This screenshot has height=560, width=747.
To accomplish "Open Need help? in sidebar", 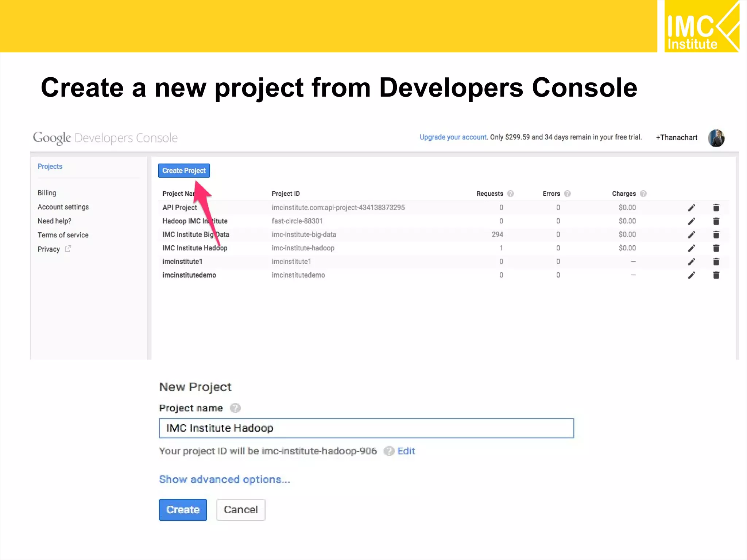I will coord(54,221).
